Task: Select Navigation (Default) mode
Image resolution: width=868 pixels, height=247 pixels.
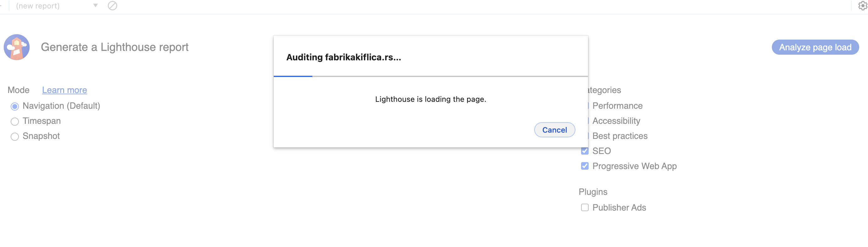Action: 14,107
